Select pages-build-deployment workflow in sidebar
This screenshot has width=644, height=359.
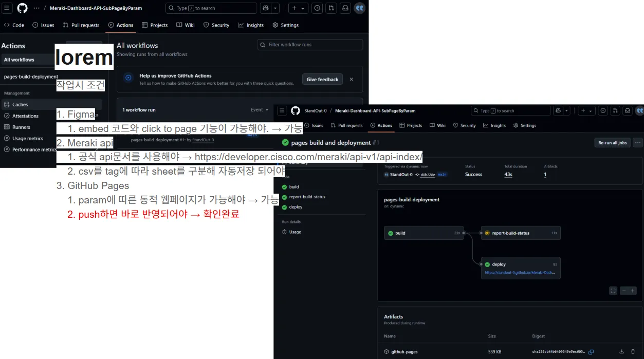coord(31,77)
